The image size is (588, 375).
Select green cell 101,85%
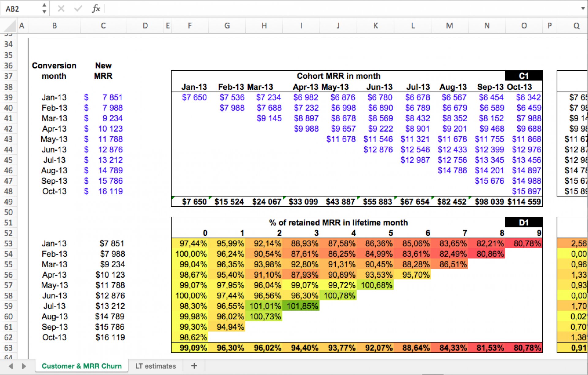click(x=301, y=306)
